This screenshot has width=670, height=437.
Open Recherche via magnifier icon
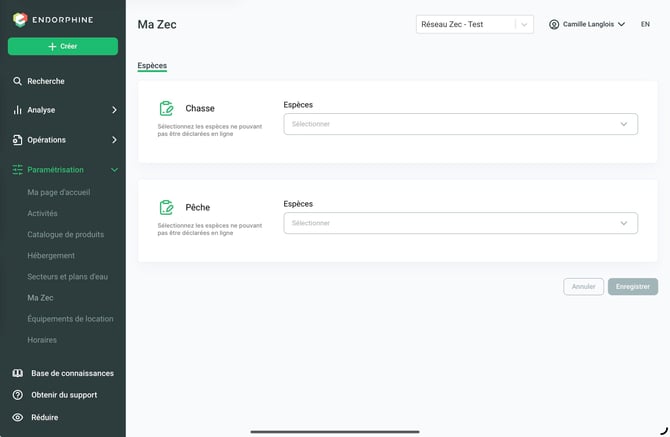[17, 81]
